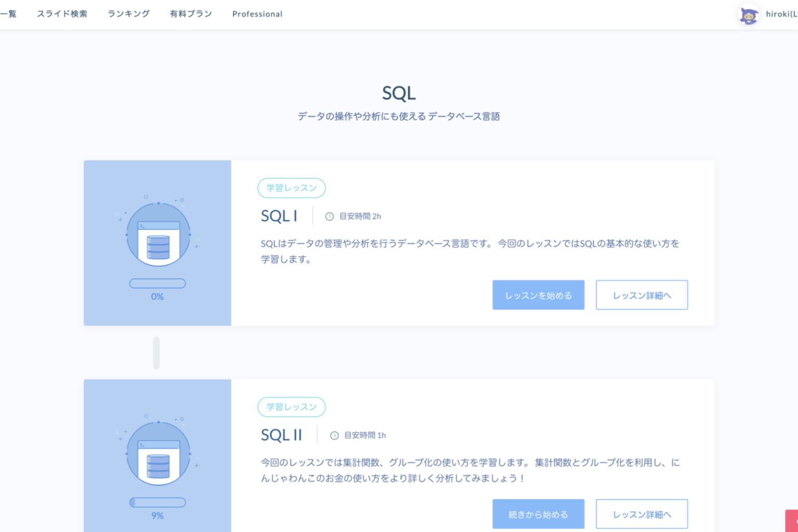Open the ランキング page from the navbar
This screenshot has height=532, width=798.
(x=128, y=14)
